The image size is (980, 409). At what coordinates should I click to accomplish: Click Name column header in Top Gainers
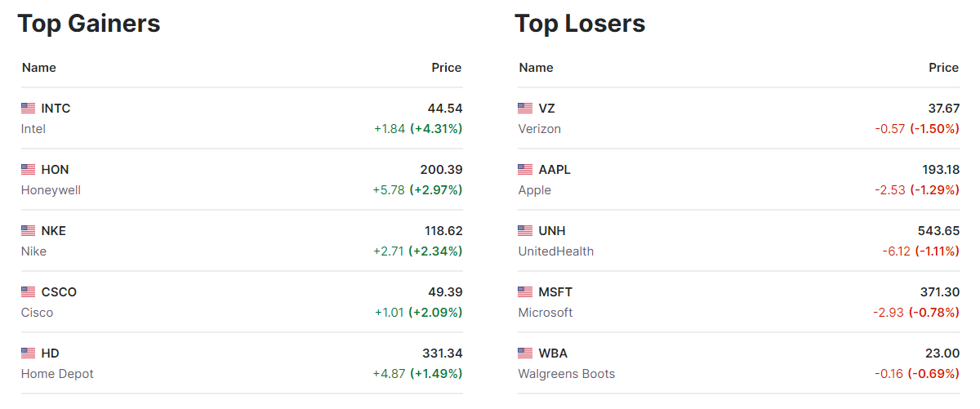[x=38, y=68]
